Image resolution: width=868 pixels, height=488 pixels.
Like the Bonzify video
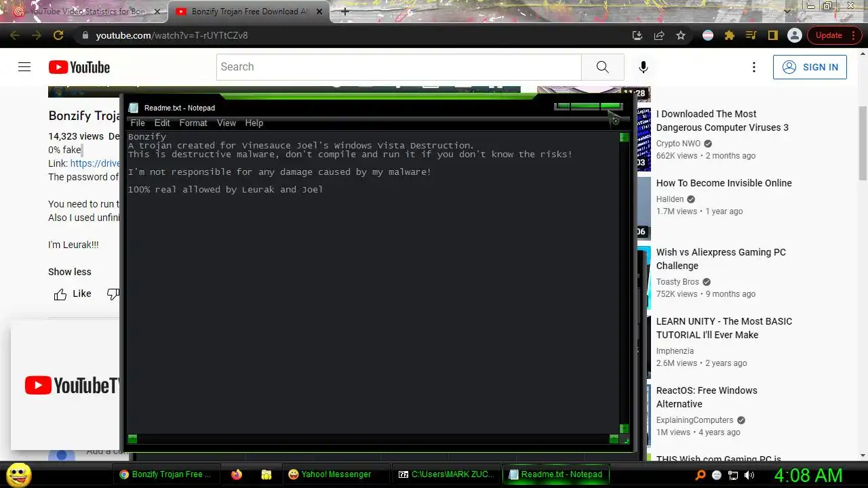pyautogui.click(x=73, y=293)
